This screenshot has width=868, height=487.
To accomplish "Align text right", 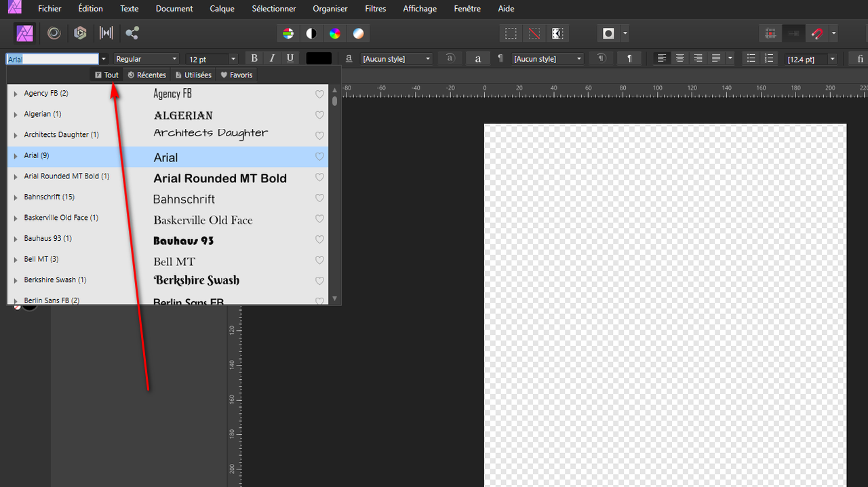I will click(x=697, y=58).
